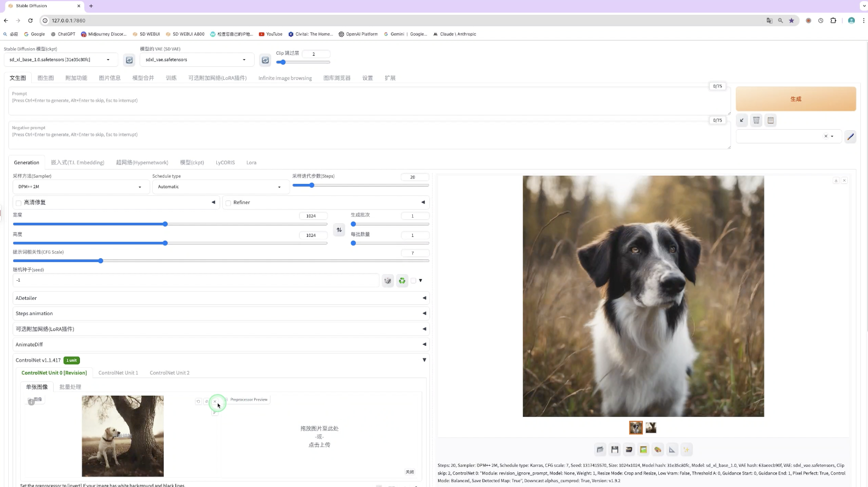Adjust the CFG Scale slider
This screenshot has height=487, width=868.
[x=221, y=261]
